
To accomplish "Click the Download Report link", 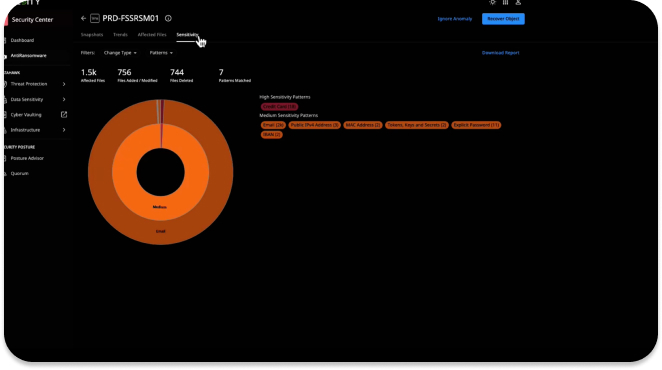I will click(x=500, y=53).
